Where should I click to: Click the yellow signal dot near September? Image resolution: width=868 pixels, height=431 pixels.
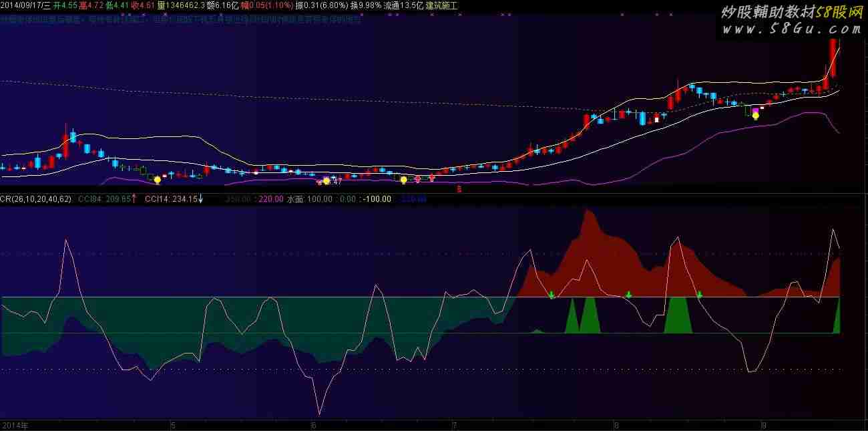(x=755, y=116)
